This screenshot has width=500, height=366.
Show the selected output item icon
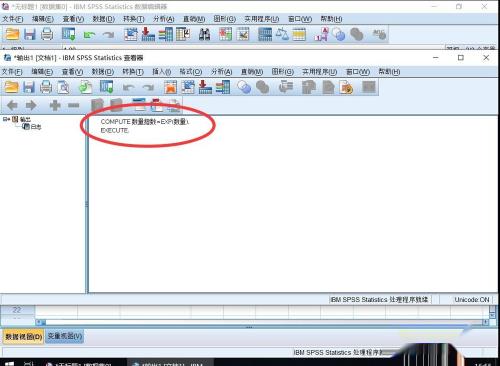coord(97,105)
